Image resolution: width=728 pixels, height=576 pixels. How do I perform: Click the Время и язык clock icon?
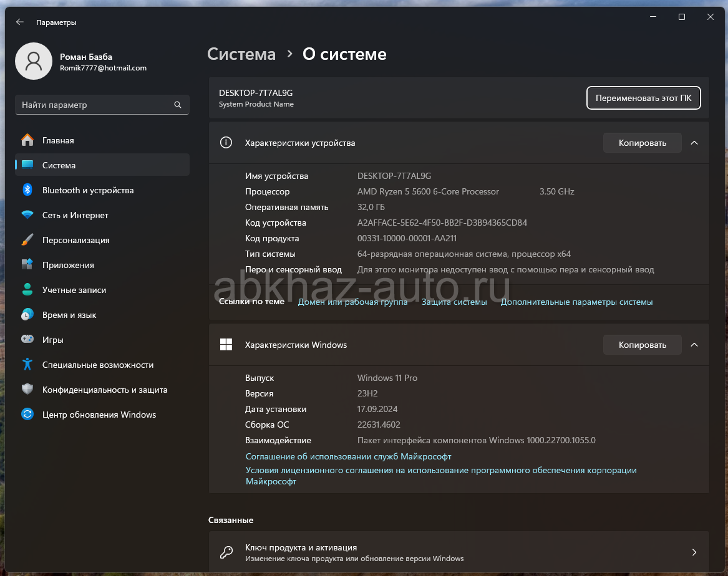coord(27,315)
